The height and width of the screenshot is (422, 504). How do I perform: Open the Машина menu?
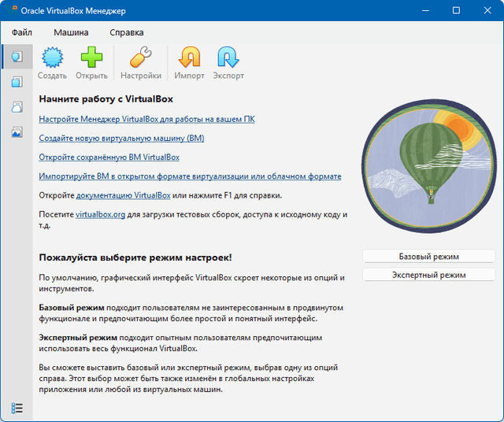click(71, 32)
